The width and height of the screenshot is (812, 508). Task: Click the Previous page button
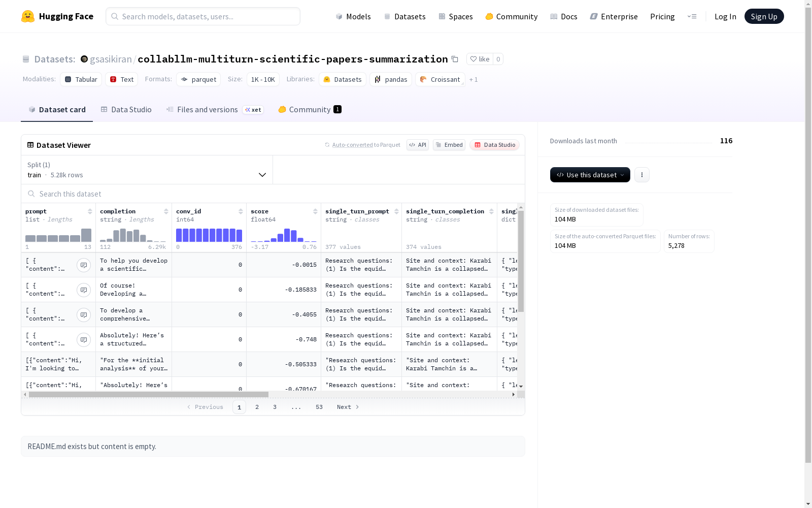pyautogui.click(x=205, y=407)
